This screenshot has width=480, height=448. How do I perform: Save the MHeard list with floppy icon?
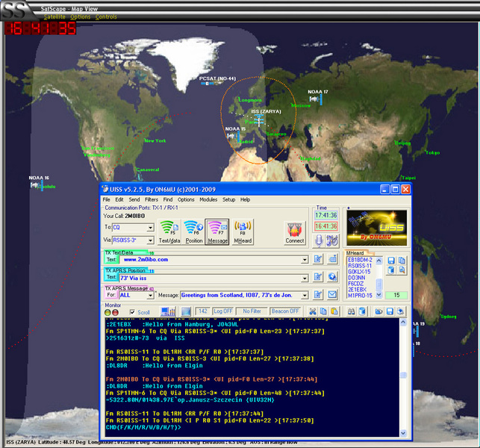click(x=391, y=261)
